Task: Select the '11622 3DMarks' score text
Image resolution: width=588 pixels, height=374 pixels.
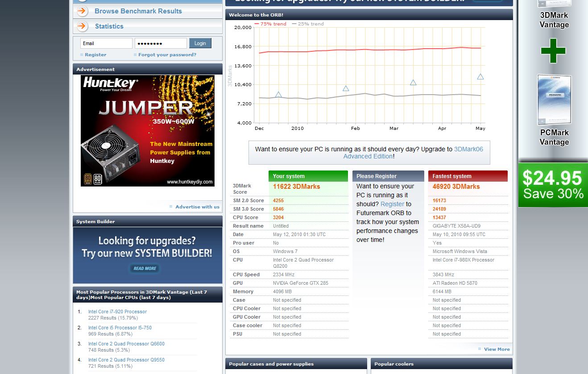Action: [x=297, y=187]
